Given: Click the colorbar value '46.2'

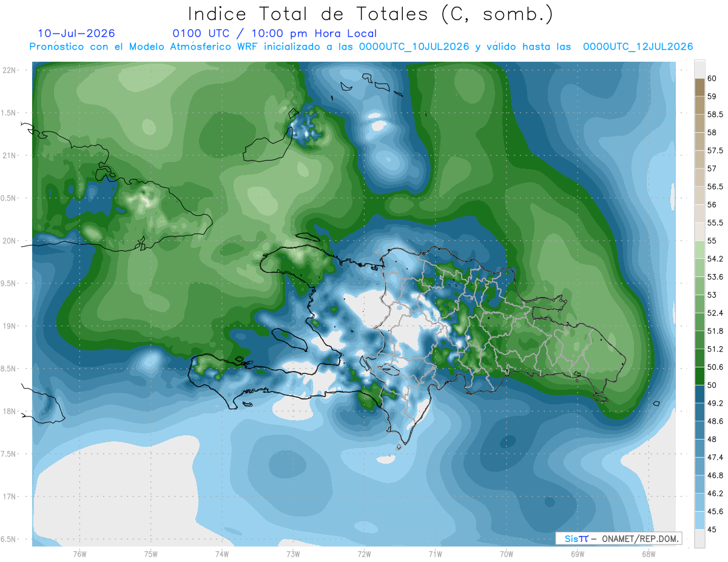Looking at the screenshot, I should coord(715,494).
